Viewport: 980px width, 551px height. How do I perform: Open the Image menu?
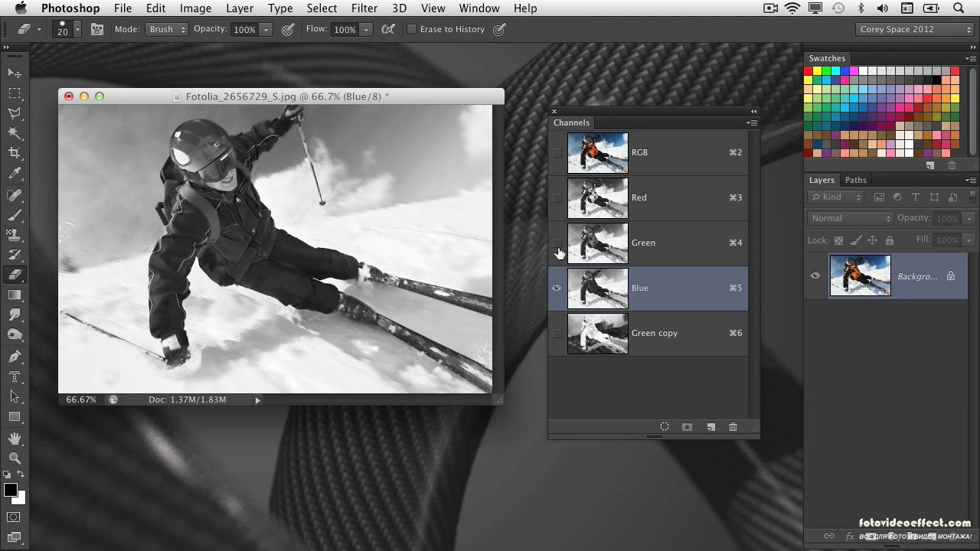click(195, 8)
